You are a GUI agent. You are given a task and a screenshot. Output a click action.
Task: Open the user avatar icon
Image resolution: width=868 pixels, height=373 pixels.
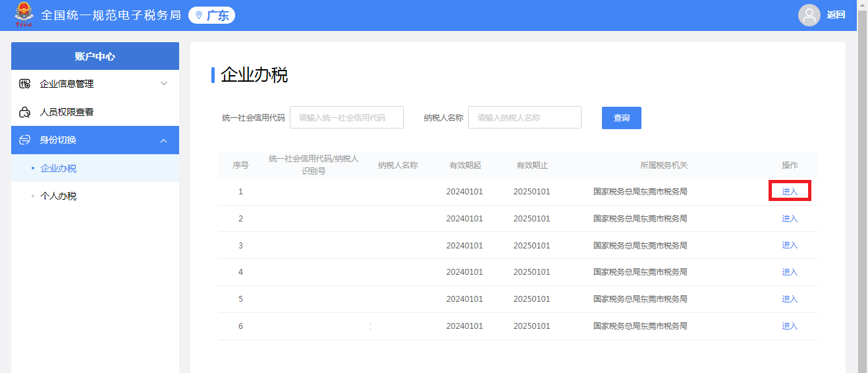[x=809, y=15]
